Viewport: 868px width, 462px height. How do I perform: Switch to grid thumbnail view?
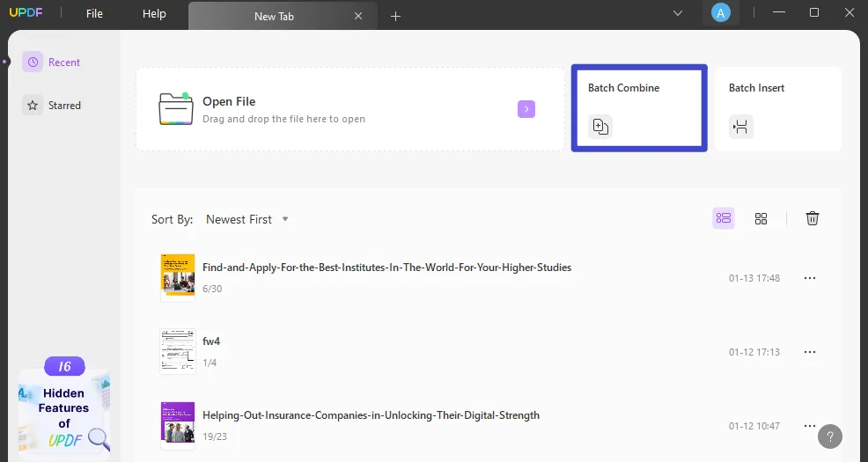(761, 218)
